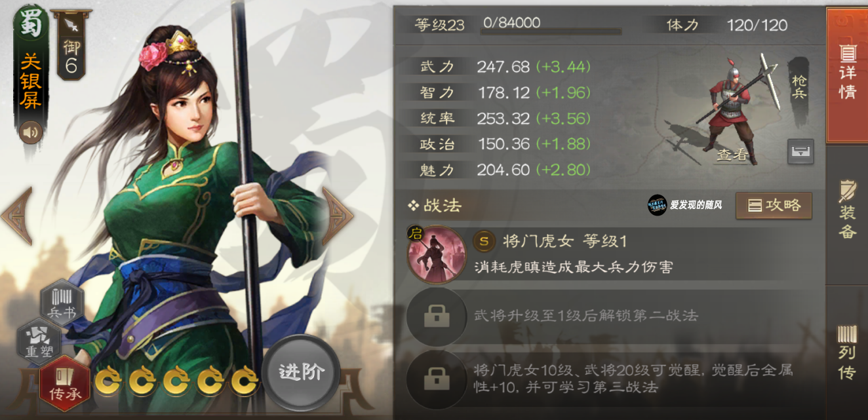Open the 兵书 hexagon icon
This screenshot has width=868, height=420.
point(62,303)
